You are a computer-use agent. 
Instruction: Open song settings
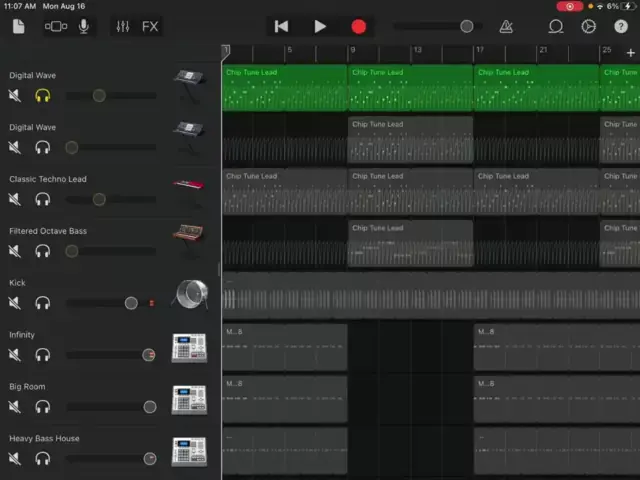tap(589, 26)
